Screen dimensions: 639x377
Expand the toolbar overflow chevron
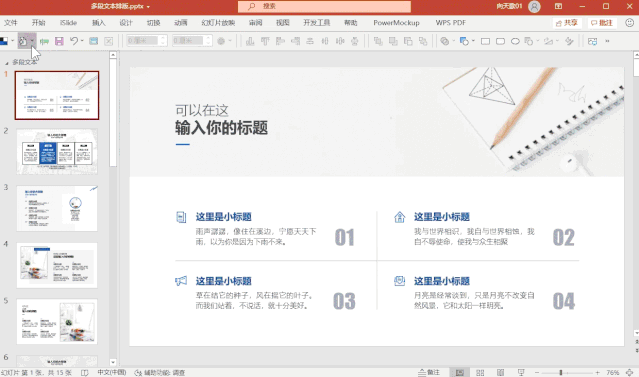(607, 41)
